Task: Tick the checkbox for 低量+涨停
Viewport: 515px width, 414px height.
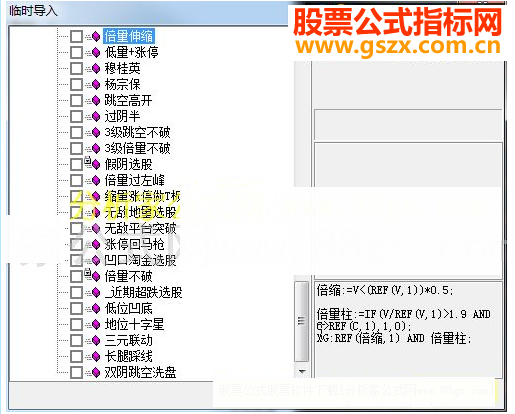Action: 76,52
